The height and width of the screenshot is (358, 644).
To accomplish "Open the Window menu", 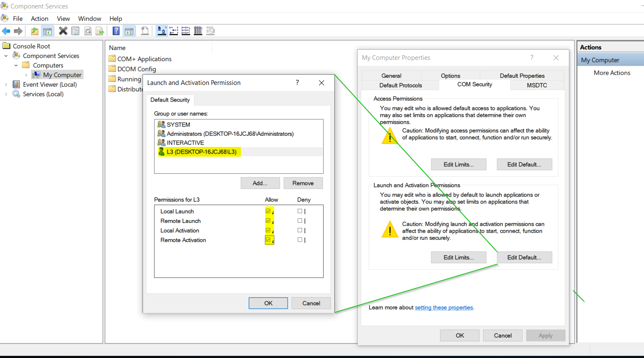I will (90, 19).
